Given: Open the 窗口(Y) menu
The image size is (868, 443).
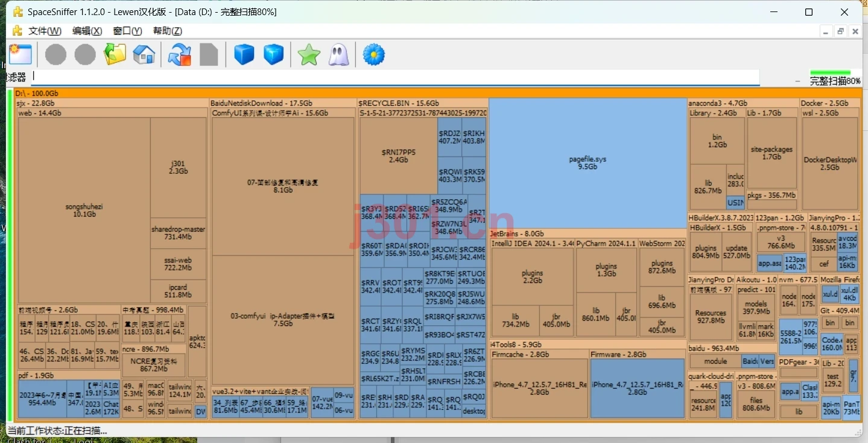Looking at the screenshot, I should 127,31.
